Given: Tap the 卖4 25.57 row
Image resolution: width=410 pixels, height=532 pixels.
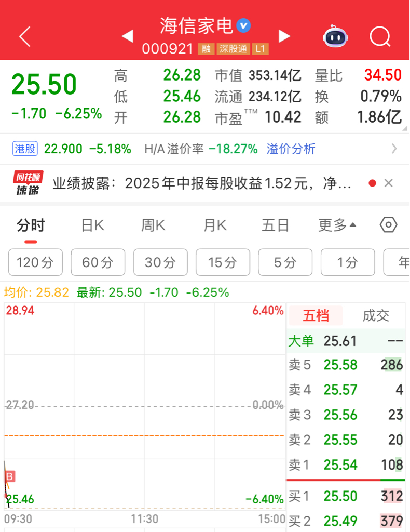Looking at the screenshot, I should pos(346,390).
